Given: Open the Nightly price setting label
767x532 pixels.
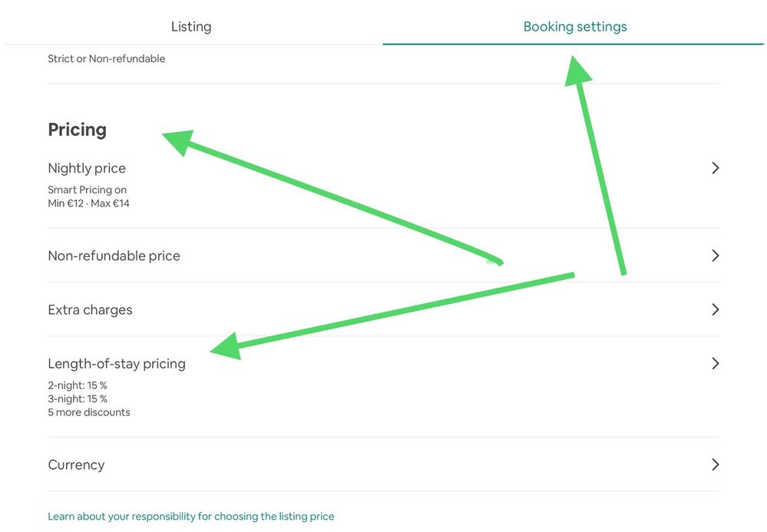Looking at the screenshot, I should pyautogui.click(x=87, y=168).
